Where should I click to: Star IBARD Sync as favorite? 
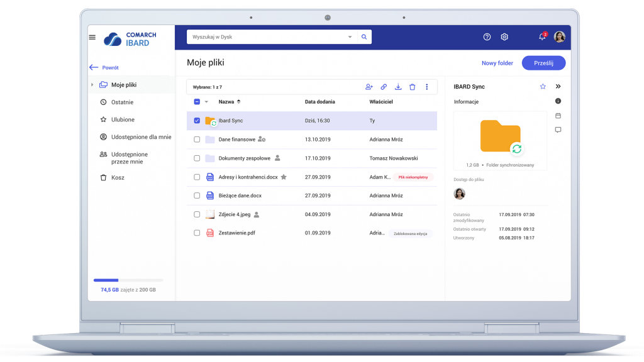[543, 87]
